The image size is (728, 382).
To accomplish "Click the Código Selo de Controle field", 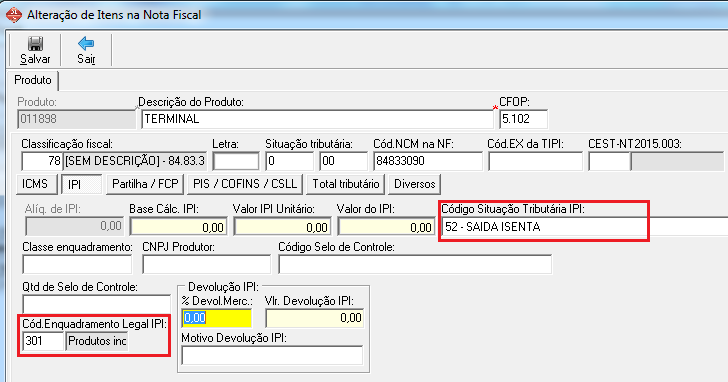I will pyautogui.click(x=415, y=264).
